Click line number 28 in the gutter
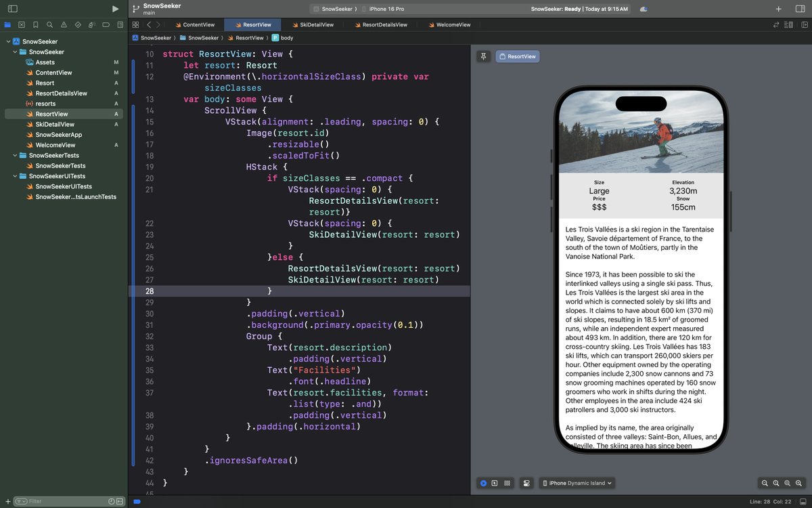The height and width of the screenshot is (508, 812). (149, 291)
